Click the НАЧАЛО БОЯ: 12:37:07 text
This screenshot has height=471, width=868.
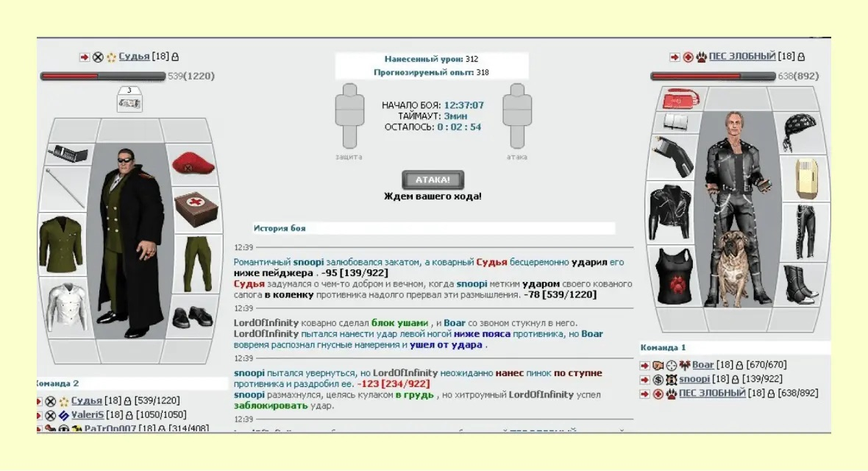pyautogui.click(x=433, y=105)
